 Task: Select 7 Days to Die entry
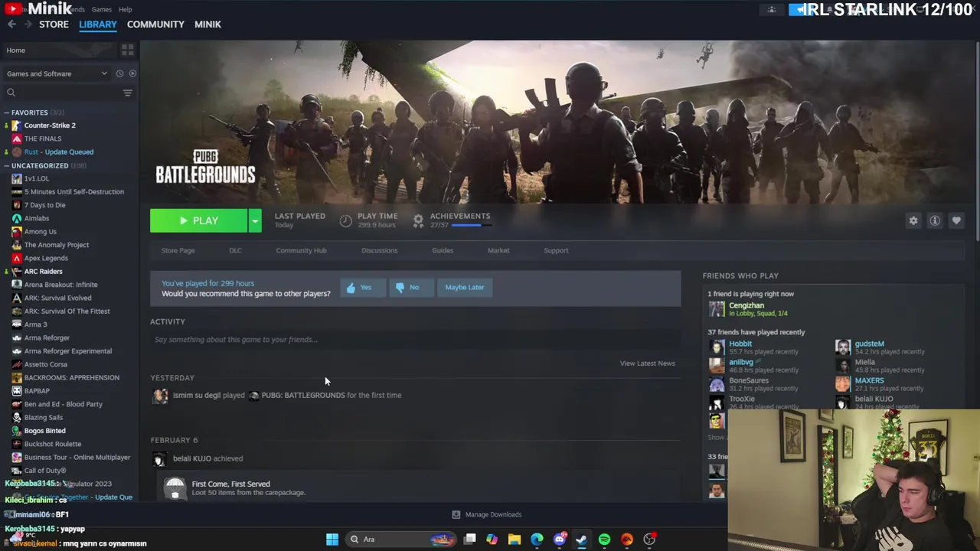tap(44, 205)
